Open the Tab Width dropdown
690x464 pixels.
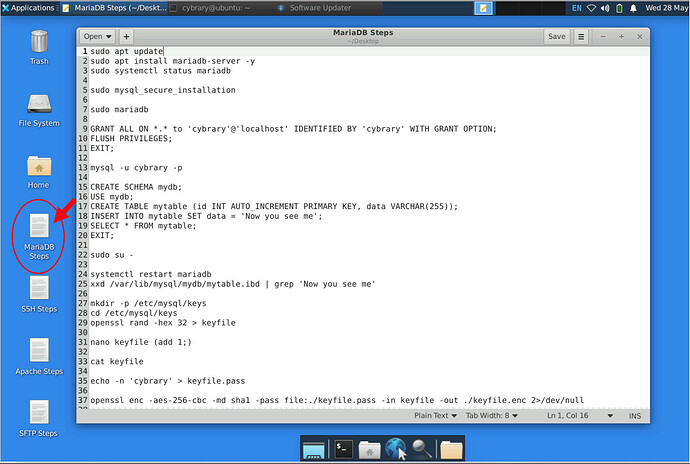pyautogui.click(x=492, y=416)
